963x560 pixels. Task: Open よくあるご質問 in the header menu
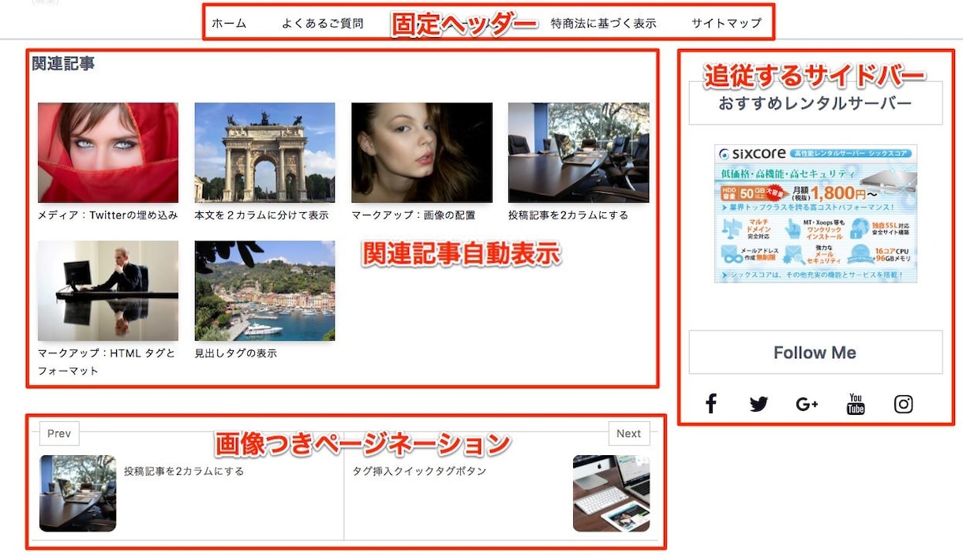point(323,23)
